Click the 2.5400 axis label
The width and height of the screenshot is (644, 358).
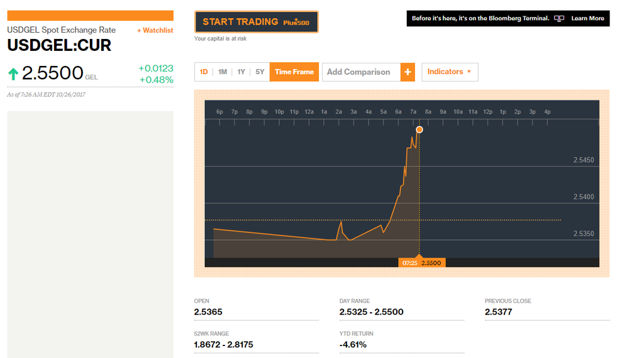[x=584, y=197]
